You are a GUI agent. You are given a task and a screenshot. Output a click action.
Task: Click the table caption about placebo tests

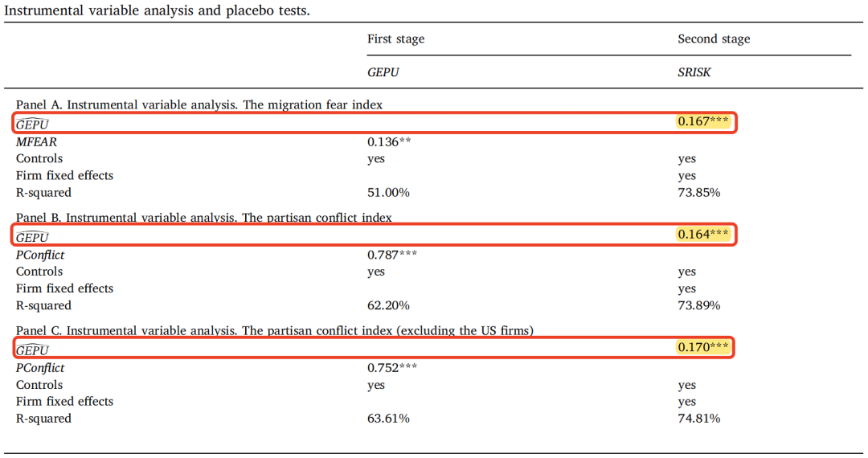point(157,10)
